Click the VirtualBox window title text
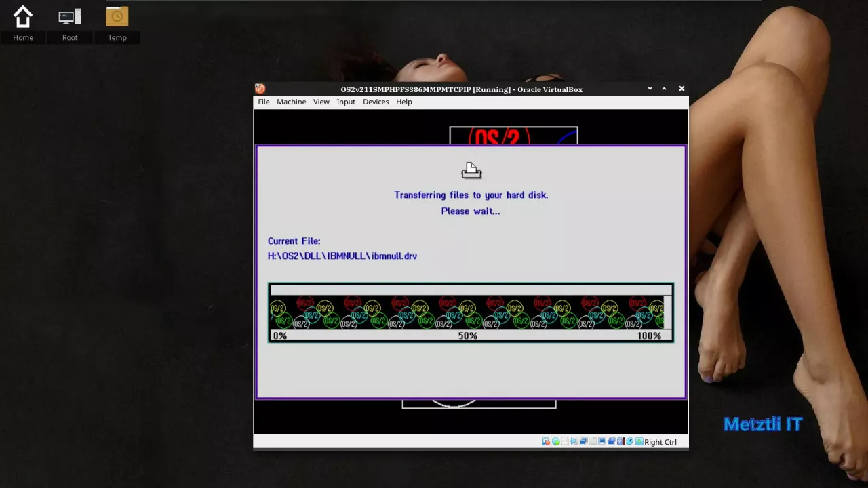868x488 pixels. tap(462, 89)
